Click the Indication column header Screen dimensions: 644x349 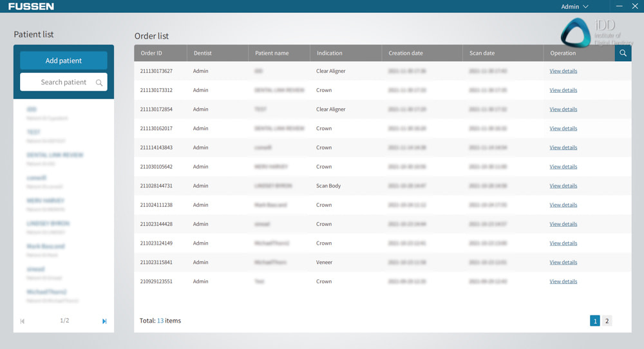coord(346,53)
